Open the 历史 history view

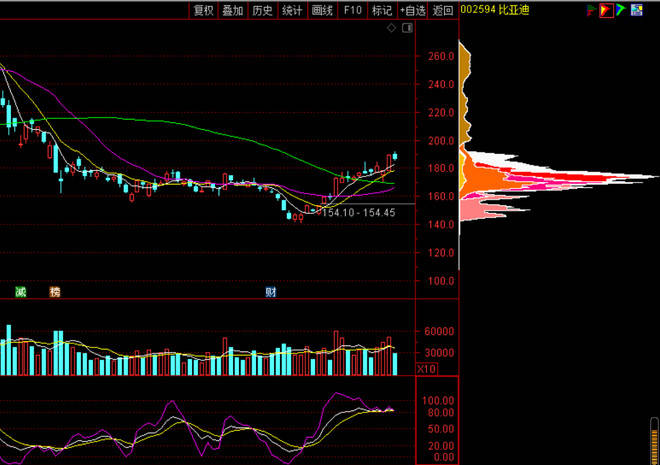point(262,10)
